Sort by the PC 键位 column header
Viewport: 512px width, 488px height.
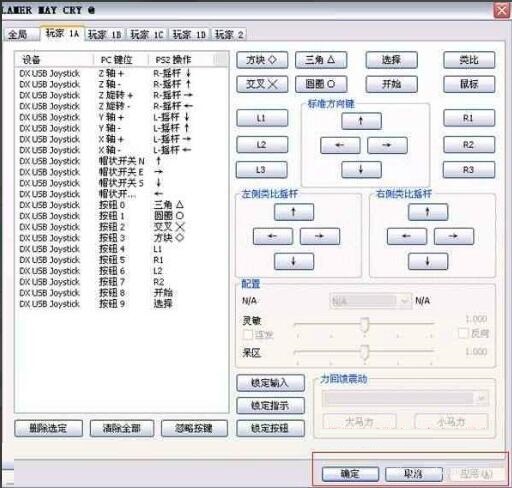pyautogui.click(x=121, y=60)
